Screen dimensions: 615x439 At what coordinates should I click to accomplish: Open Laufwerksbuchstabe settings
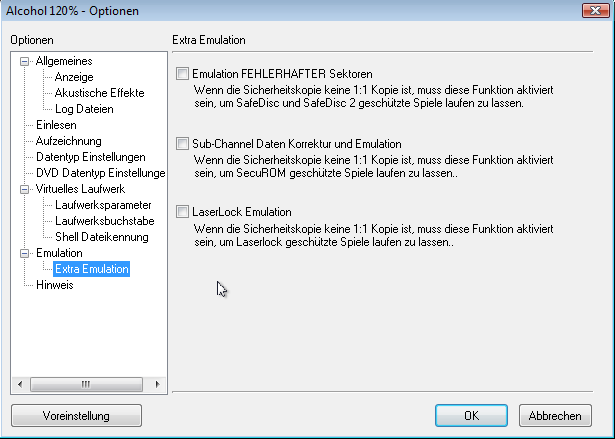click(x=105, y=221)
